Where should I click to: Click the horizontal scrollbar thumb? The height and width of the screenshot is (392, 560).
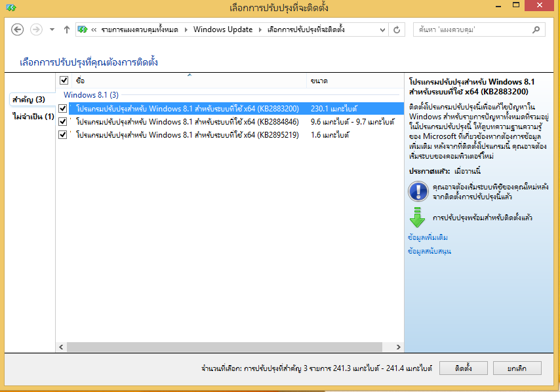(224, 347)
